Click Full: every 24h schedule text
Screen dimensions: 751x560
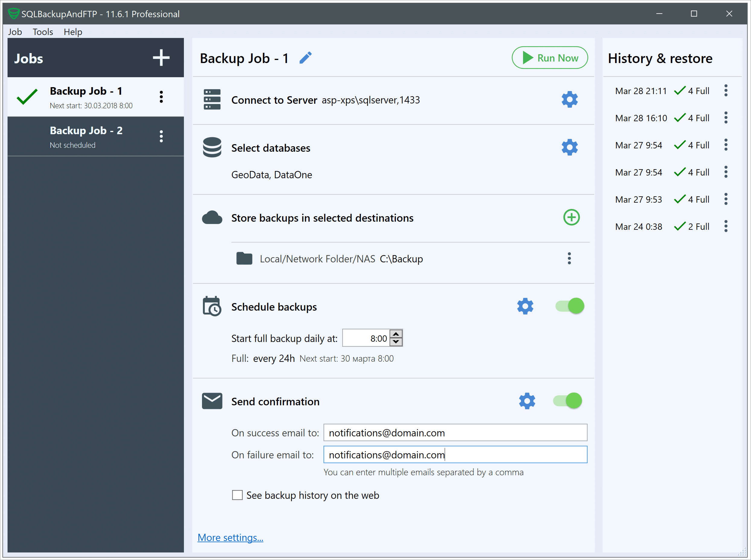click(x=263, y=359)
